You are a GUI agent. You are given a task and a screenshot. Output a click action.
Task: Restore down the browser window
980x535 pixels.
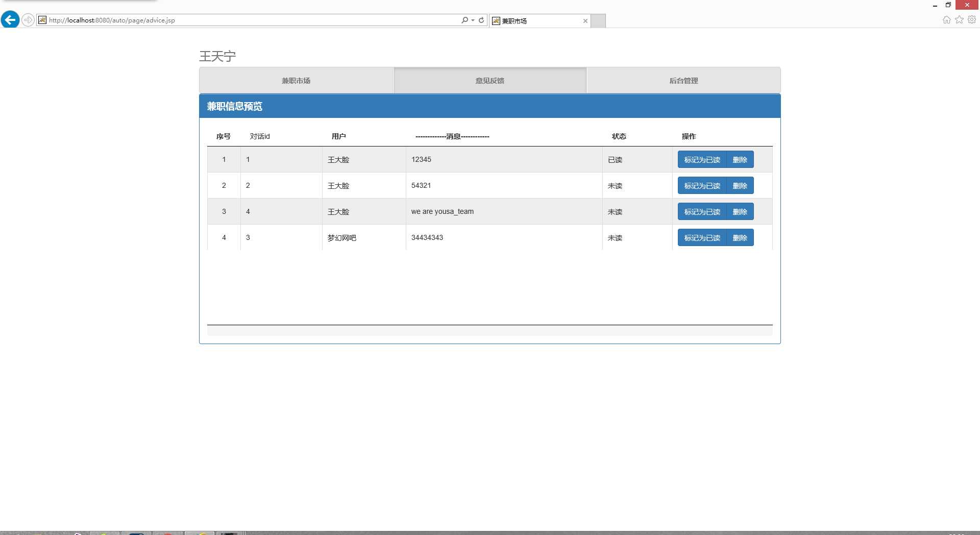point(948,5)
